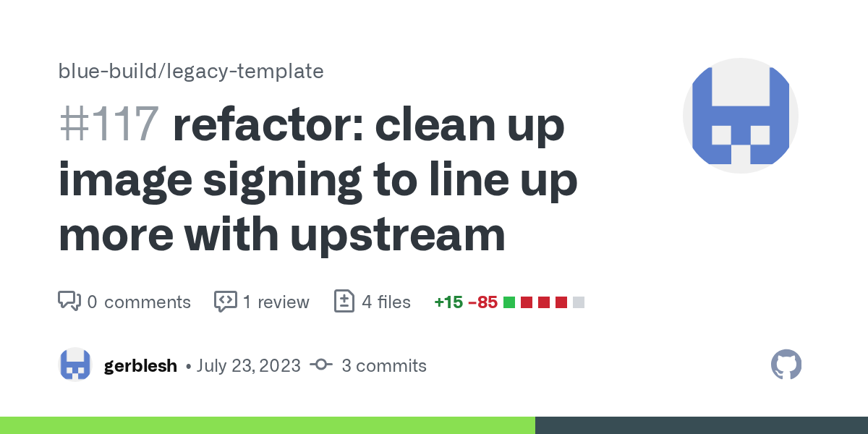This screenshot has width=868, height=434.
Task: Select the "0 comments" label
Action: point(139,302)
